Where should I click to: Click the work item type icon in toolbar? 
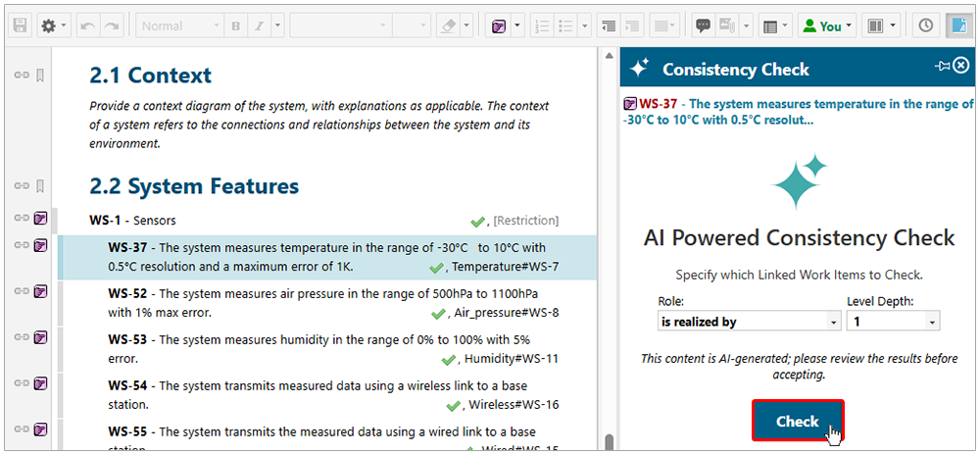[x=500, y=26]
